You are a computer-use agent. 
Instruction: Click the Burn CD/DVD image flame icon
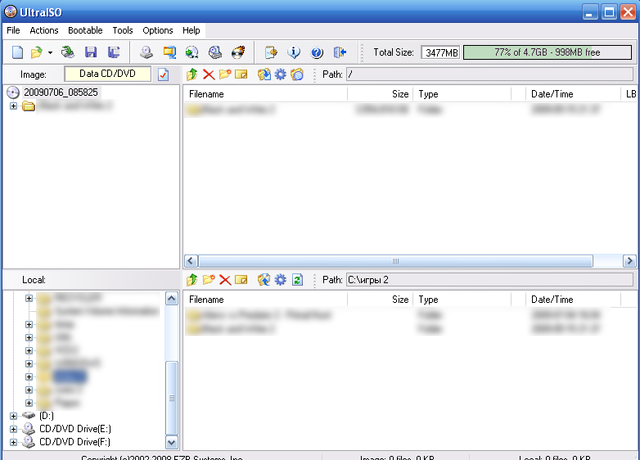tap(238, 52)
